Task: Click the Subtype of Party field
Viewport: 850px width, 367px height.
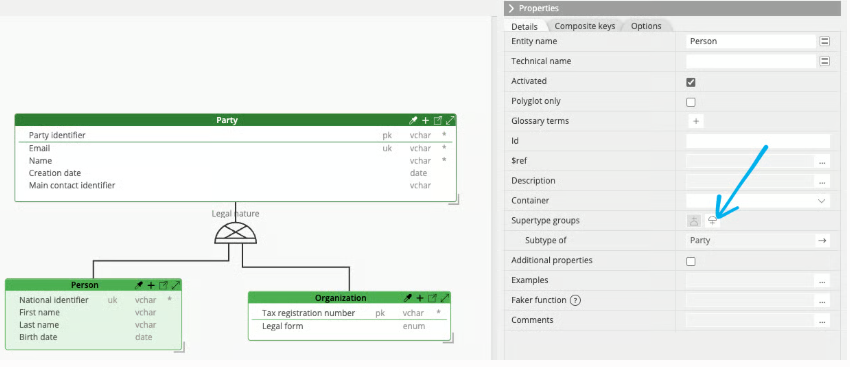Action: point(751,241)
